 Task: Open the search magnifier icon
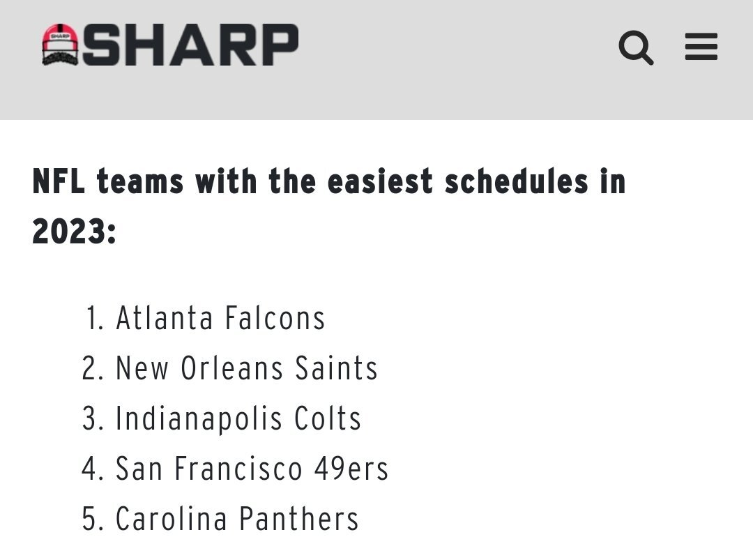click(x=635, y=47)
